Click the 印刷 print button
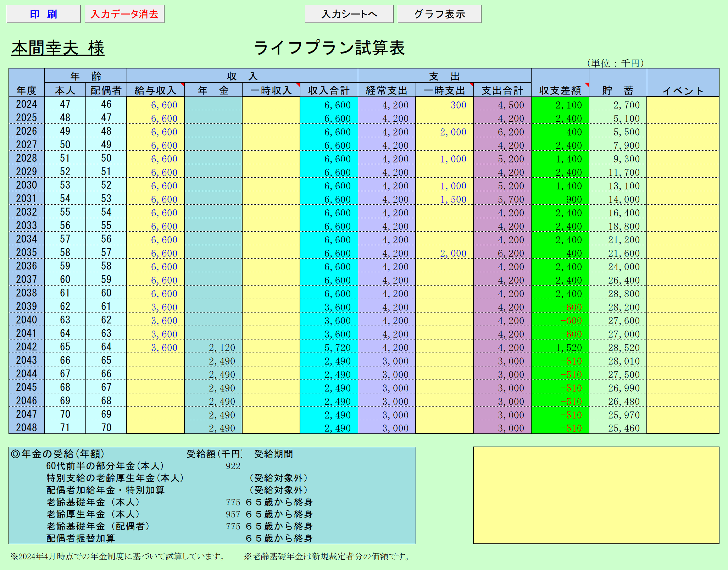This screenshot has width=728, height=570. (43, 14)
